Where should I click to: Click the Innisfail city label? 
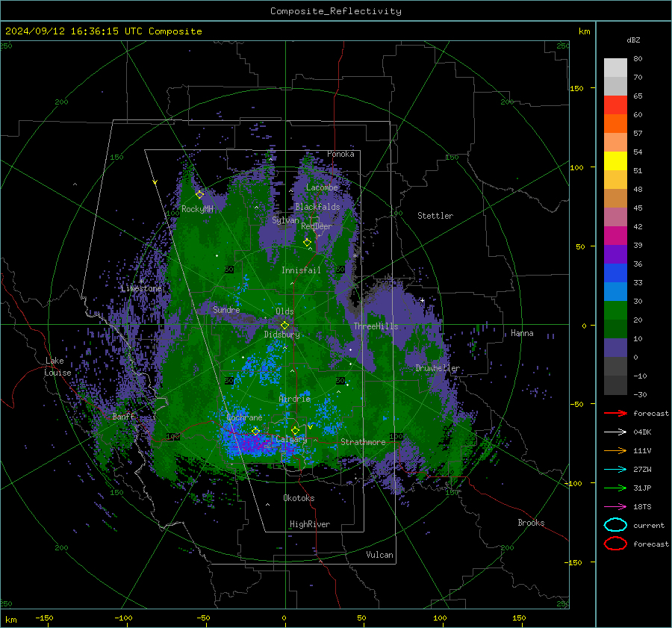[301, 270]
